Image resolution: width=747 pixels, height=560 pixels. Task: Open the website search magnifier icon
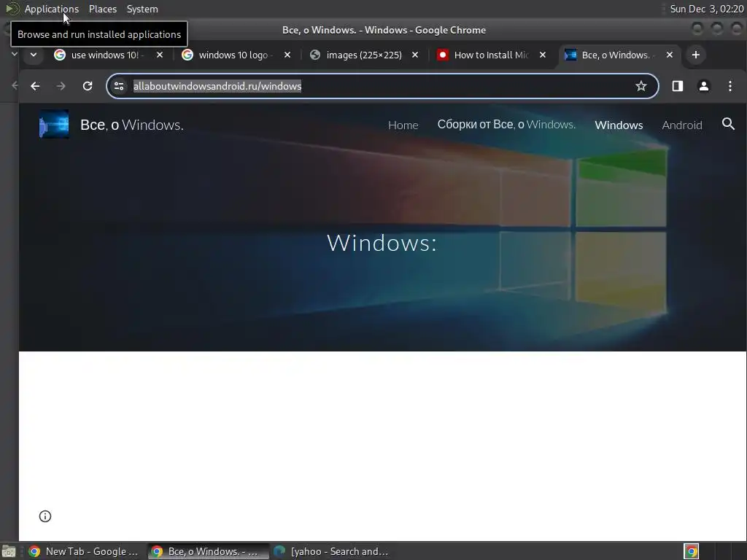(729, 124)
